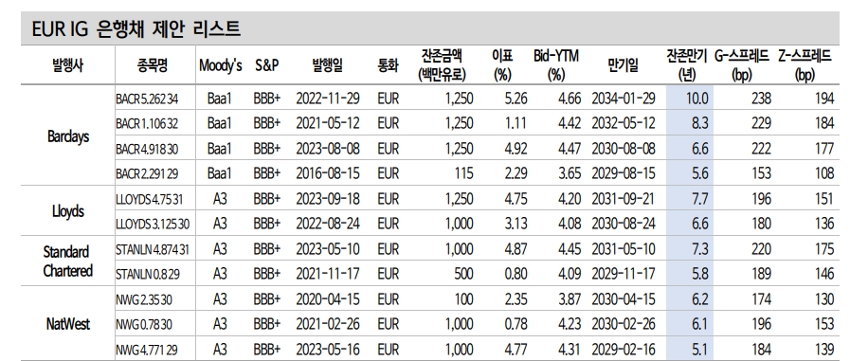Viewport: 868px width, 361px height.
Task: Click the coupon value '3.13'
Action: click(515, 224)
